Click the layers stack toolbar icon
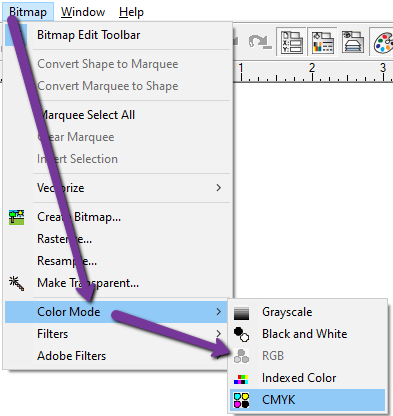The image size is (393, 416). (x=353, y=42)
